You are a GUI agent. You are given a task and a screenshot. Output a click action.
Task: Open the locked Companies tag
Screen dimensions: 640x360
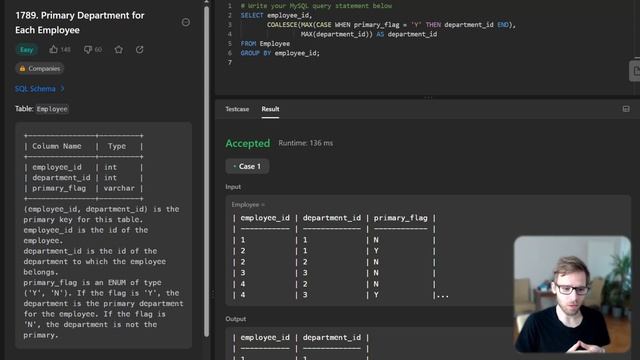click(40, 69)
